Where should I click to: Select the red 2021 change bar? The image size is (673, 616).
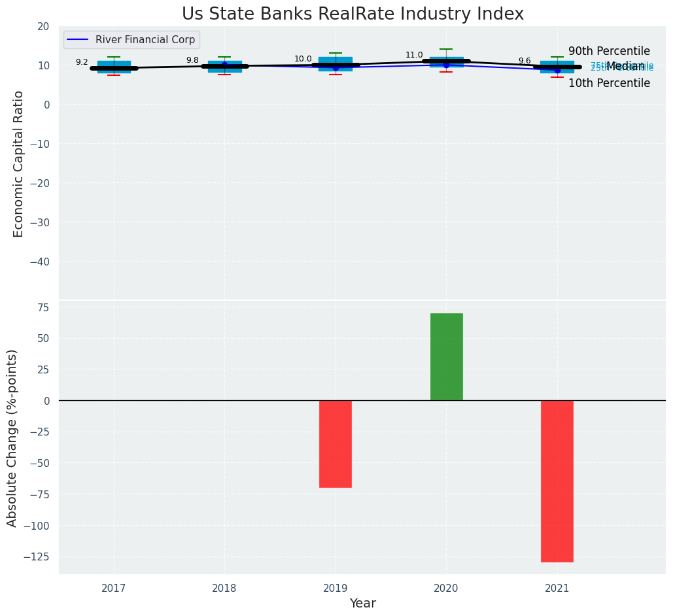[x=557, y=481]
